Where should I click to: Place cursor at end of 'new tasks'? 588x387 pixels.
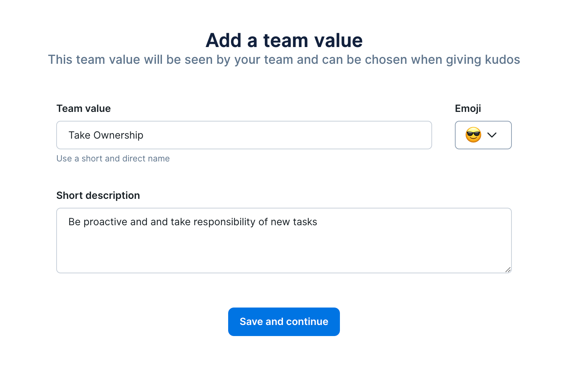(x=317, y=222)
